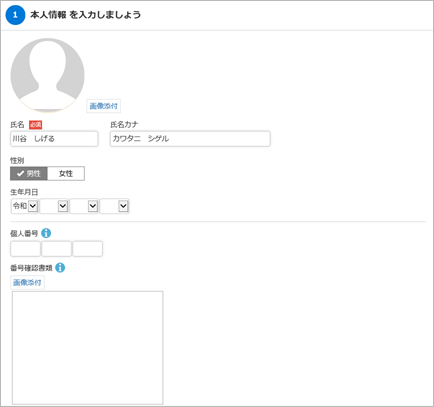Click the first 個人番号 input box
This screenshot has width=434, height=407.
point(25,249)
